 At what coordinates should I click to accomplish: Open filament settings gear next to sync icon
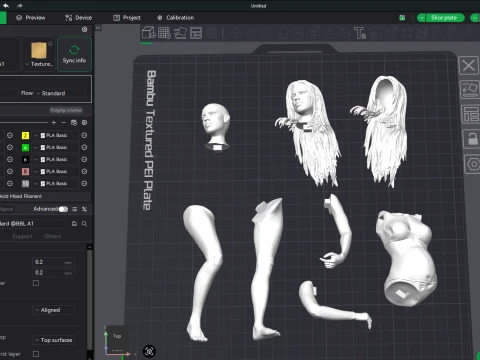coord(85,123)
